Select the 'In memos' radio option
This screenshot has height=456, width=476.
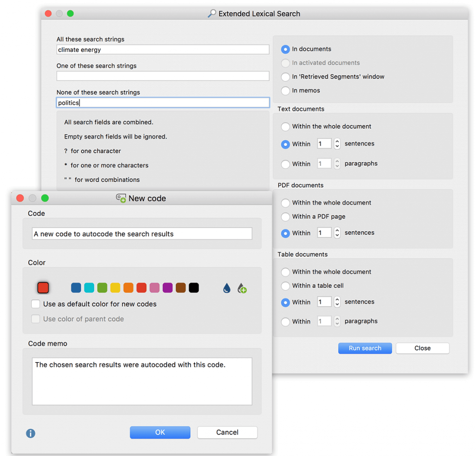285,91
